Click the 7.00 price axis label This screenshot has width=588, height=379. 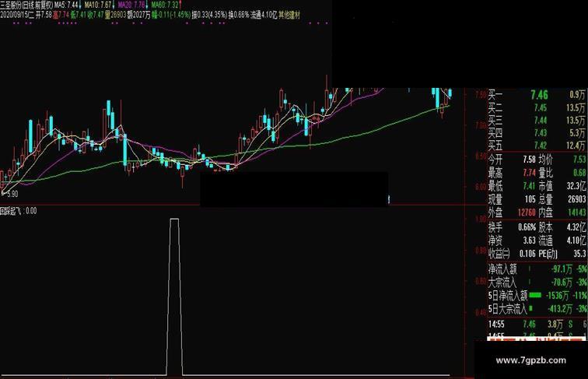pyautogui.click(x=481, y=125)
